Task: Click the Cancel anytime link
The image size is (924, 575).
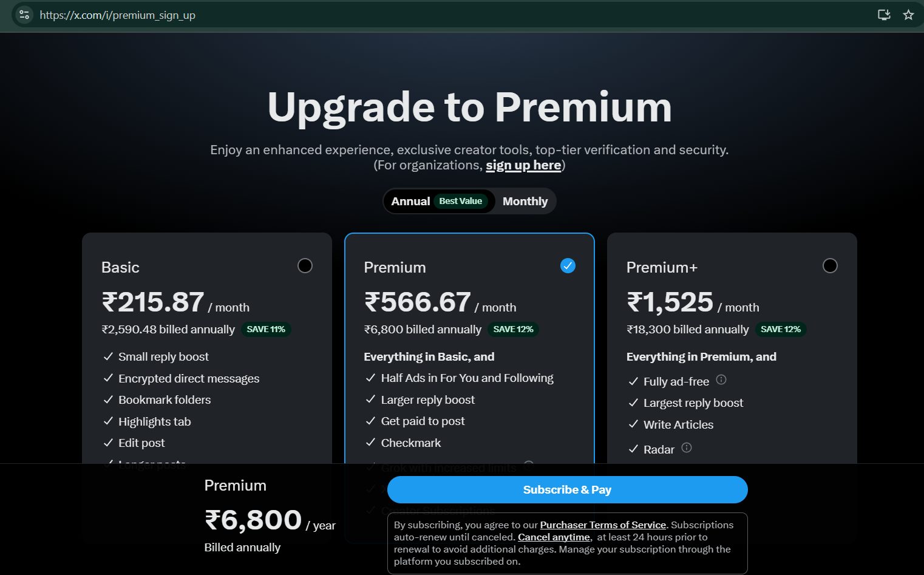Action: pos(554,537)
